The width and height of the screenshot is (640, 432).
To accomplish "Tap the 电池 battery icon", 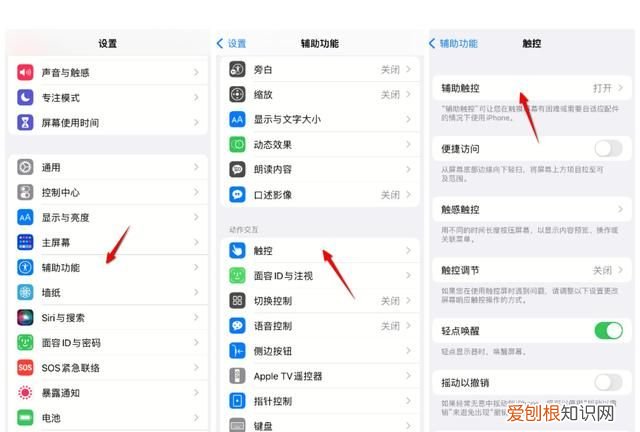I will coord(25,418).
